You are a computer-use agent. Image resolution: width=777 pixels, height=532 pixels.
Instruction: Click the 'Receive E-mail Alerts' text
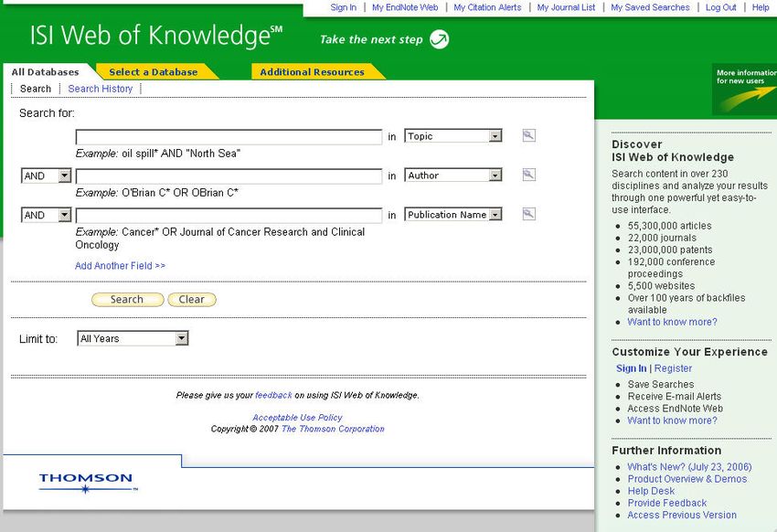pyautogui.click(x=675, y=397)
